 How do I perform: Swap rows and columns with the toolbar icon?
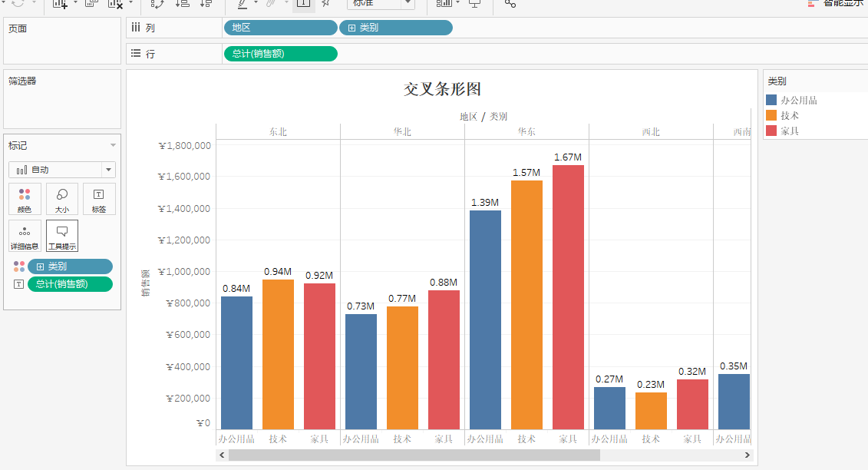(158, 4)
